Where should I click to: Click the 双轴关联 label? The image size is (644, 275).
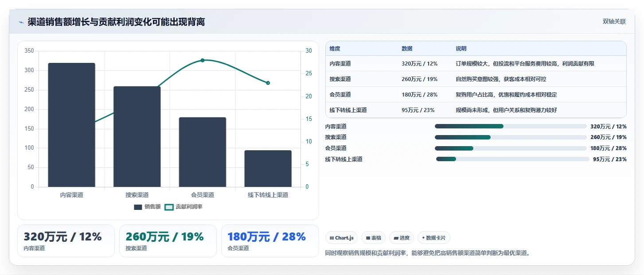(614, 22)
